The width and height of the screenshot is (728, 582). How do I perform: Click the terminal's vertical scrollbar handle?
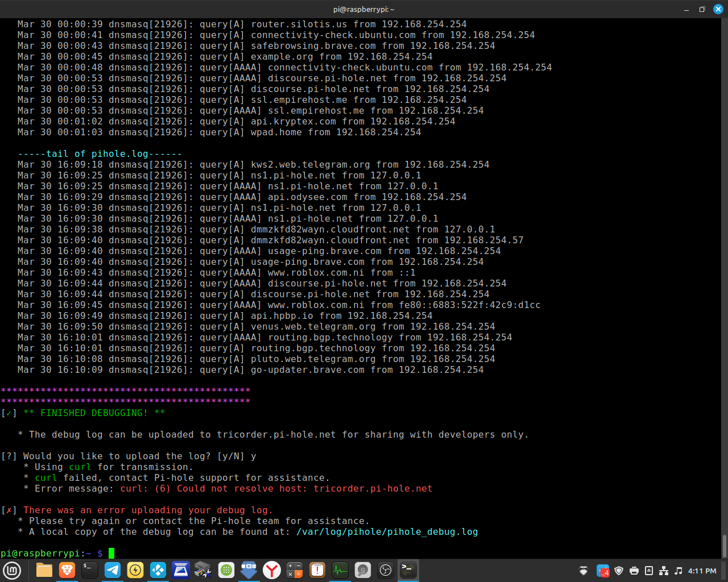coord(724,546)
